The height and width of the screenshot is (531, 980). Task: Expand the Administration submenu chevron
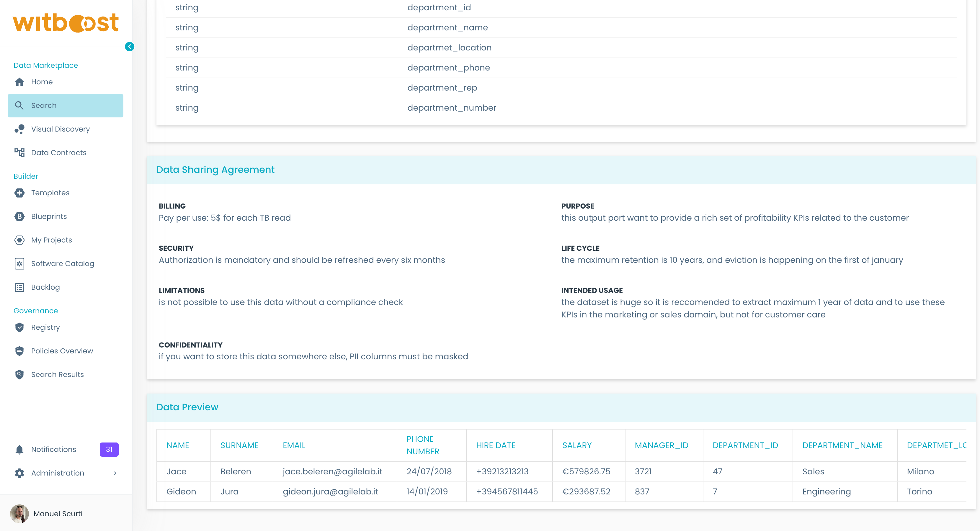(115, 473)
